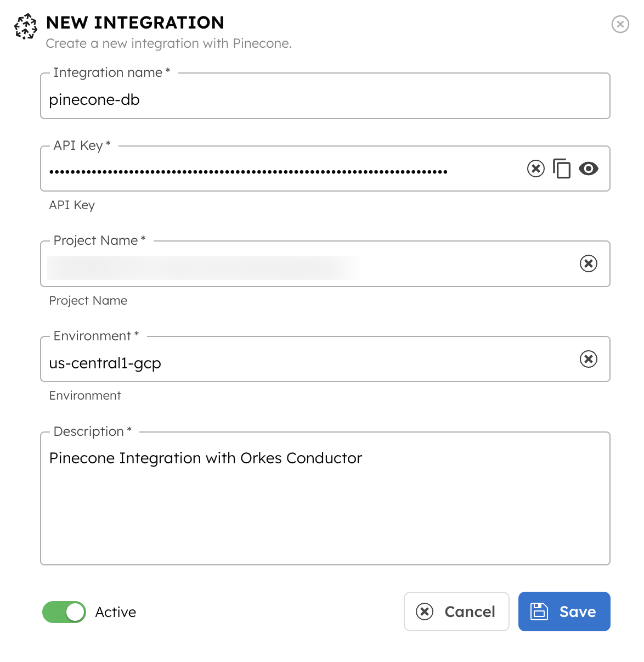Reveal the hidden API Key
Image resolution: width=644 pixels, height=662 pixels.
click(x=589, y=169)
